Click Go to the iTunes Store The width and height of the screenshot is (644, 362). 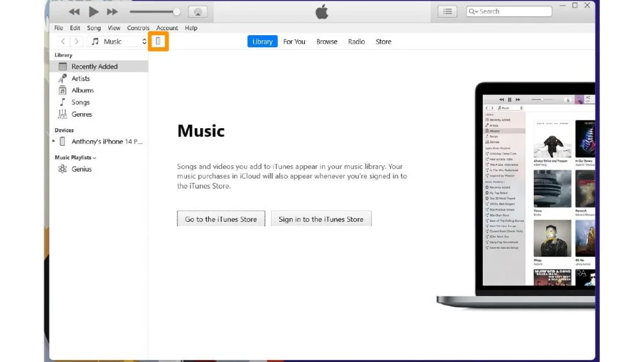[221, 219]
